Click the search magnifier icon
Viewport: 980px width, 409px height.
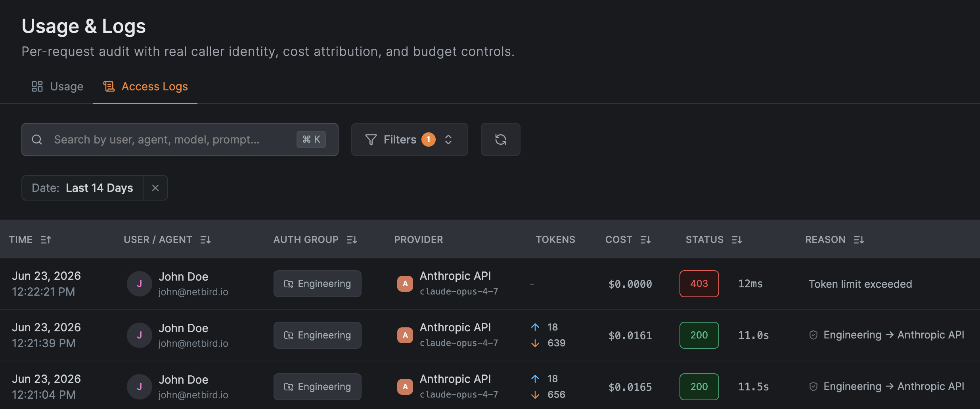pos(37,140)
